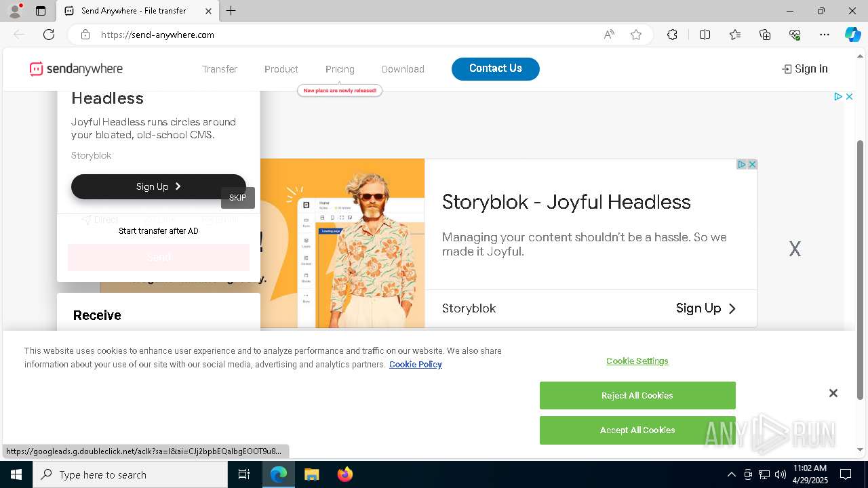Click the Contact Us button

(x=496, y=68)
